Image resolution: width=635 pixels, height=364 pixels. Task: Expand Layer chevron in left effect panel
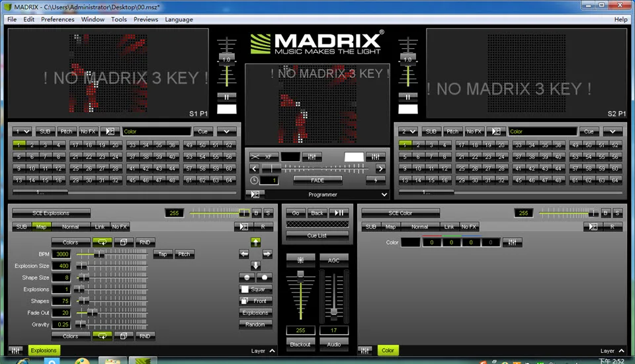point(272,351)
